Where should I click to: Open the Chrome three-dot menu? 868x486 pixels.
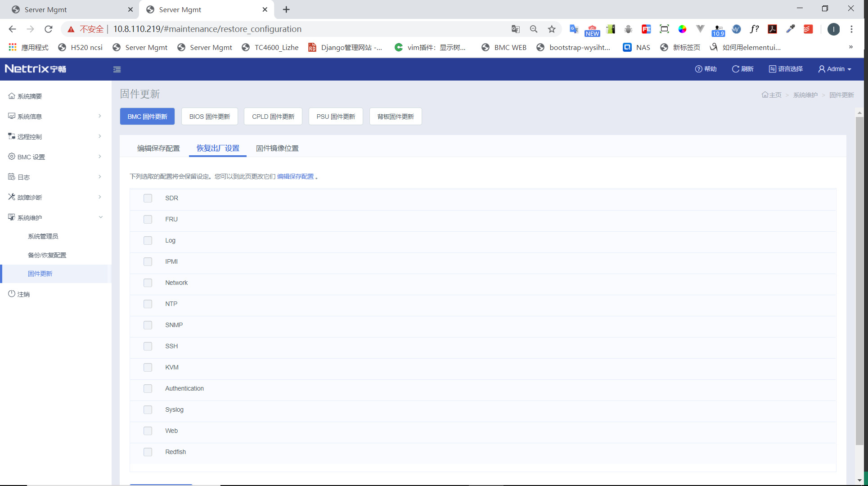851,29
